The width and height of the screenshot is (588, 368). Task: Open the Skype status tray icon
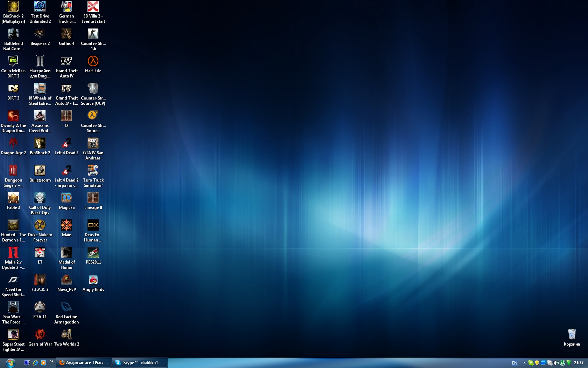(531, 363)
